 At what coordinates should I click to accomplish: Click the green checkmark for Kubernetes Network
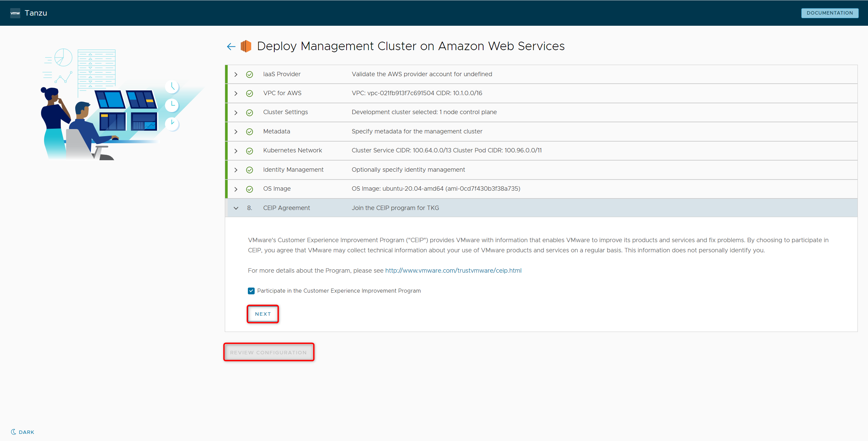tap(250, 151)
